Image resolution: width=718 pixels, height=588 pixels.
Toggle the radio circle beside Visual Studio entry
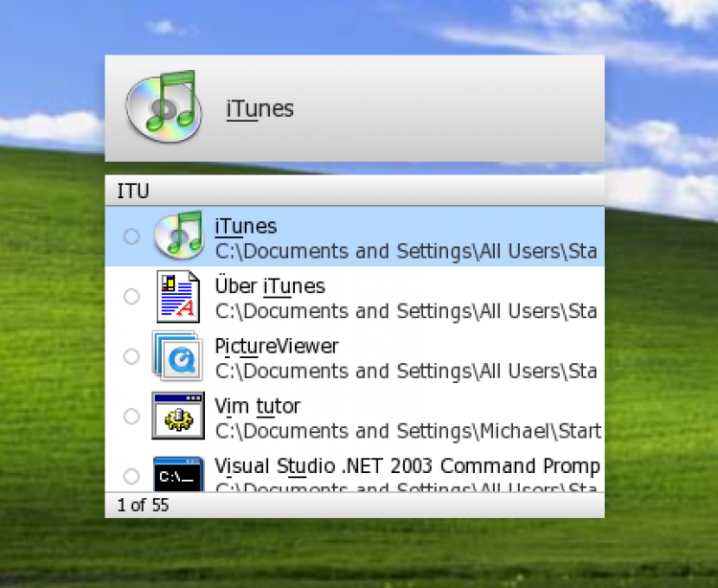(131, 476)
